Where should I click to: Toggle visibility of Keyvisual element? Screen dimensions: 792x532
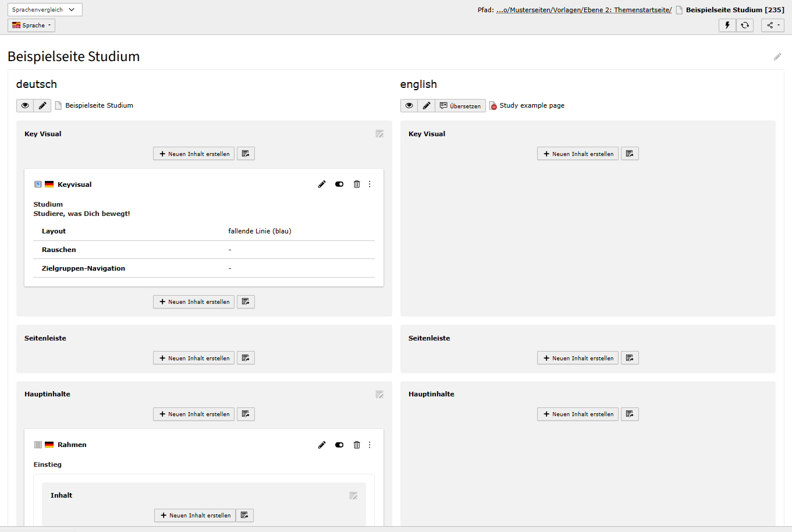point(339,184)
